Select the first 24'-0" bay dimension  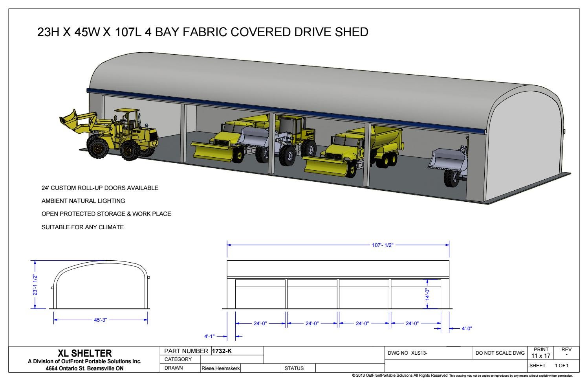tap(260, 323)
